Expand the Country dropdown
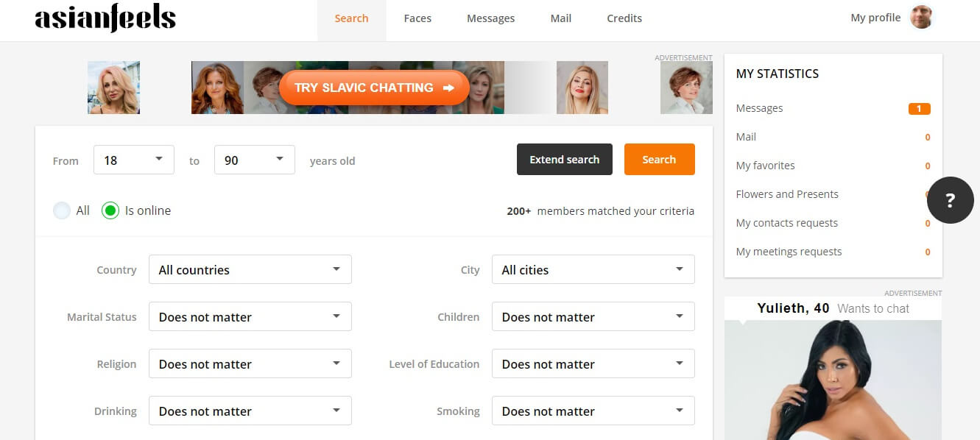The height and width of the screenshot is (440, 980). click(250, 269)
